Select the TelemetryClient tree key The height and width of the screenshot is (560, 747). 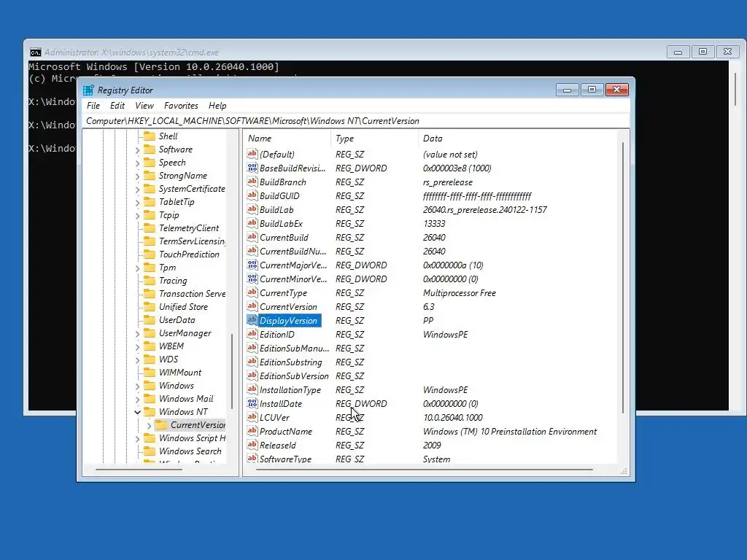[x=189, y=228]
